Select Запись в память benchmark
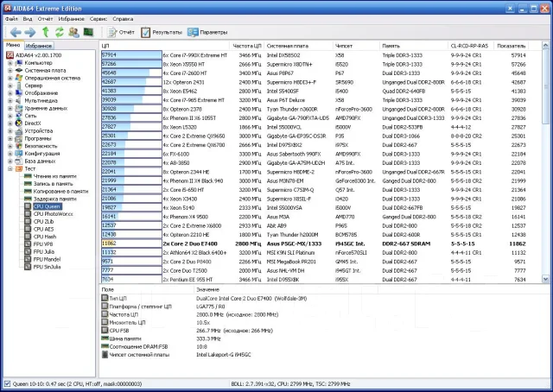Viewport: 553px width, 392px height. (x=53, y=184)
